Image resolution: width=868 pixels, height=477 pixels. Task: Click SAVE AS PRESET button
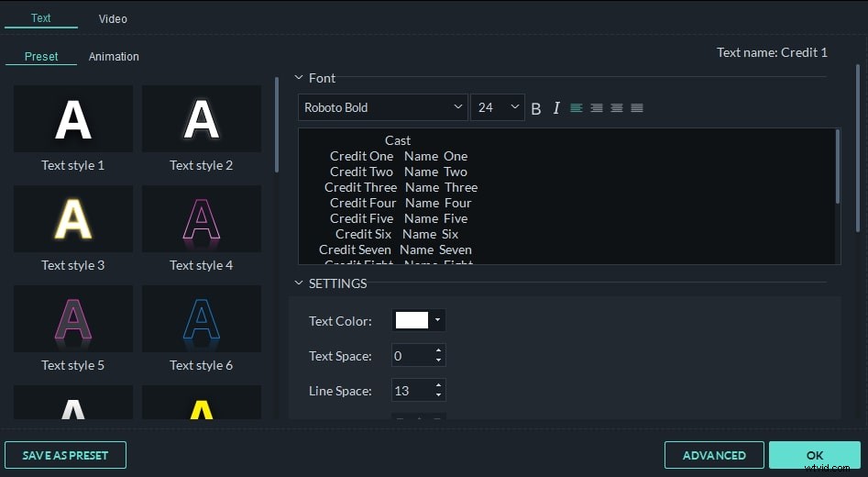click(x=65, y=455)
